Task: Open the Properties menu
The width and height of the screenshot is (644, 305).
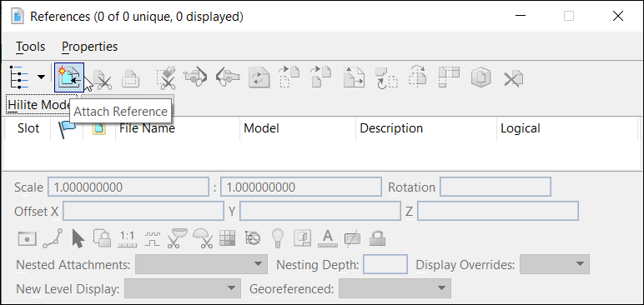Action: pos(89,47)
